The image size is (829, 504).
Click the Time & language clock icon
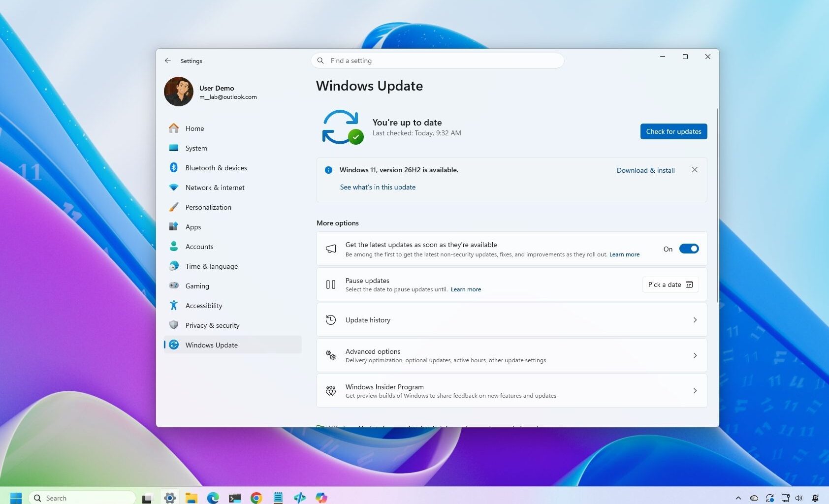click(x=174, y=266)
